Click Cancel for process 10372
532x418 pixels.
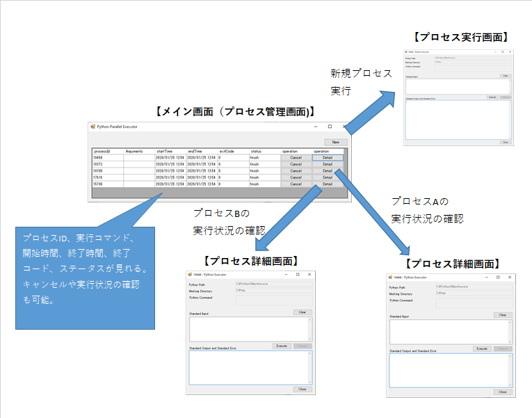(296, 164)
